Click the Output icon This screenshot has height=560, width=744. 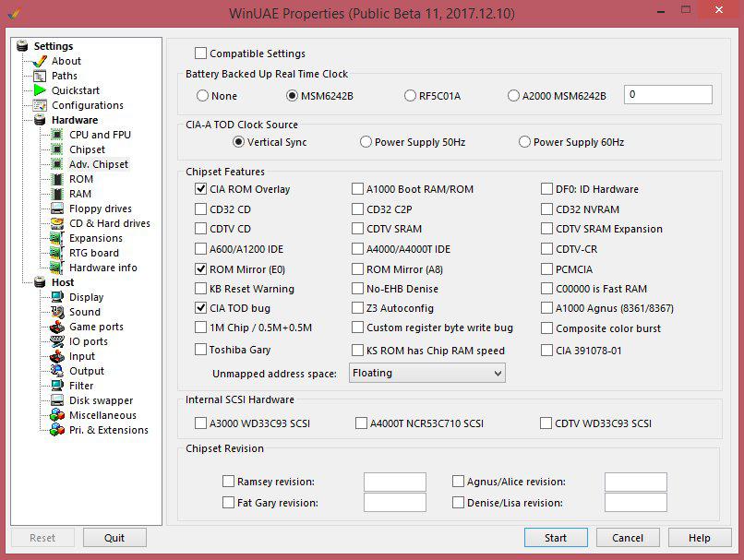point(57,371)
